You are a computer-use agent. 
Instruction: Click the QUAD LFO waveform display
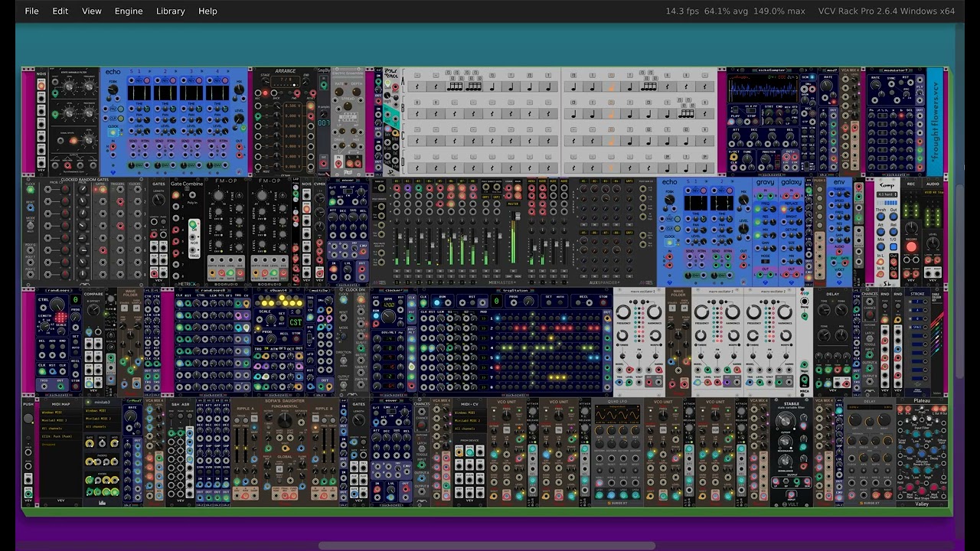coord(617,414)
